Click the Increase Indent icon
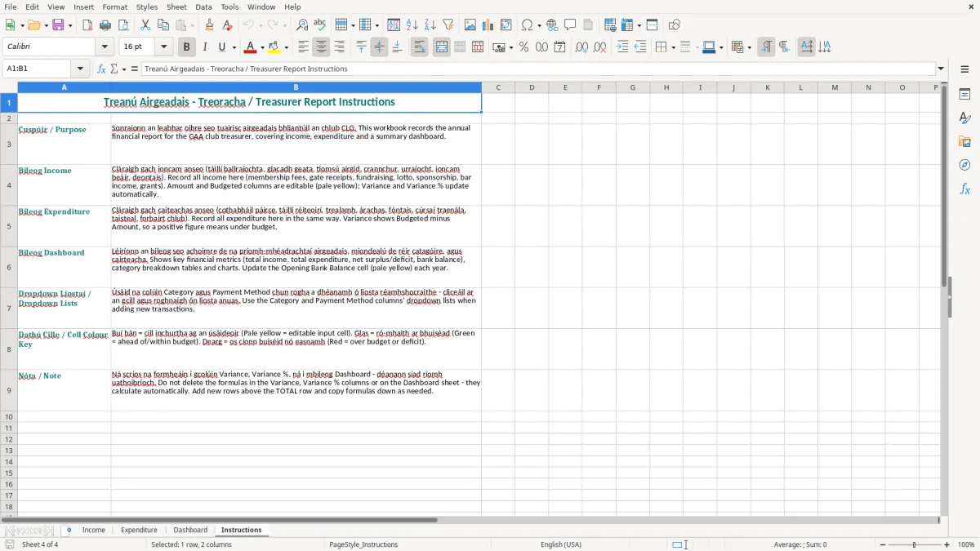980x551 pixels. point(622,47)
